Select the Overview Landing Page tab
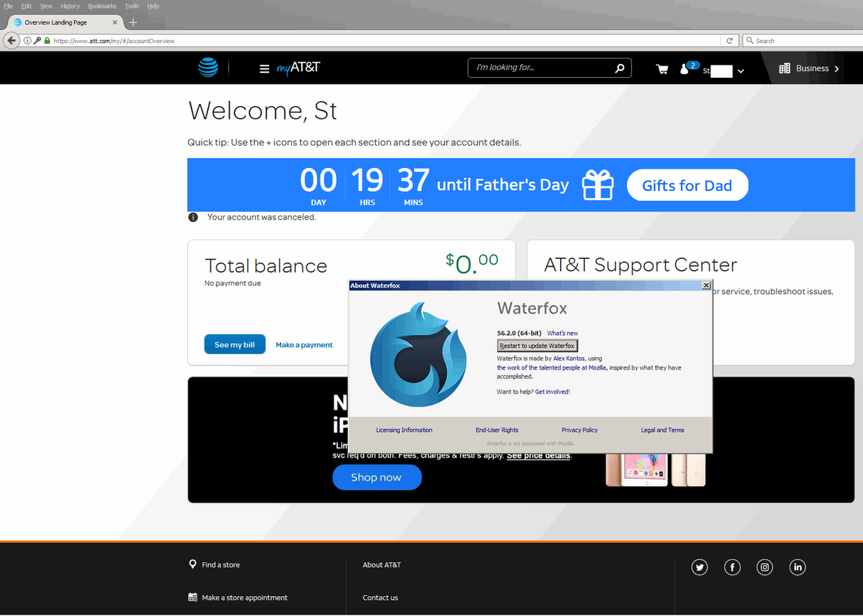This screenshot has height=616, width=863. coord(65,22)
